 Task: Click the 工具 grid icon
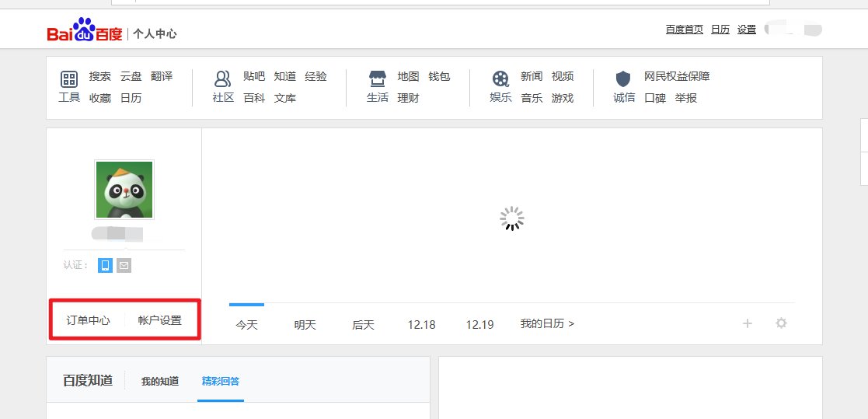69,79
